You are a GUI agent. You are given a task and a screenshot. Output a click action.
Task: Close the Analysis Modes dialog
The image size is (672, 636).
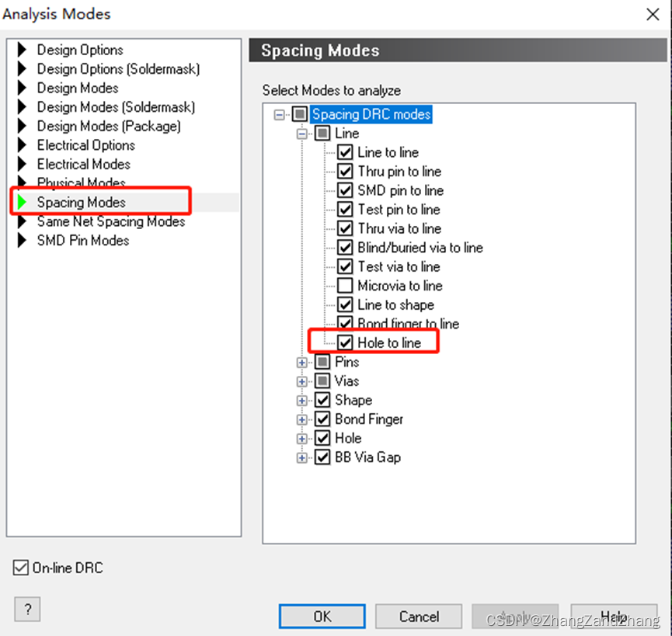[653, 13]
